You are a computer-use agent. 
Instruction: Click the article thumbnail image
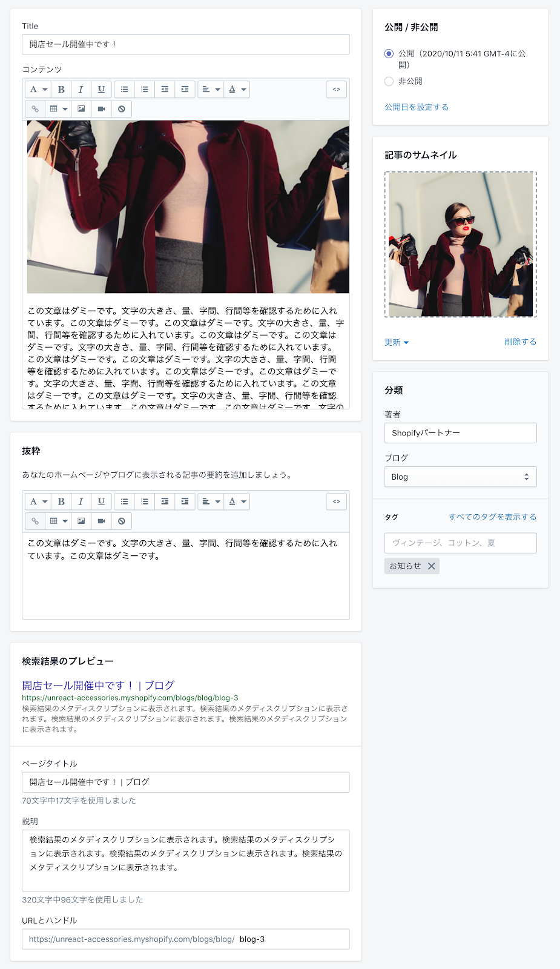tap(461, 244)
